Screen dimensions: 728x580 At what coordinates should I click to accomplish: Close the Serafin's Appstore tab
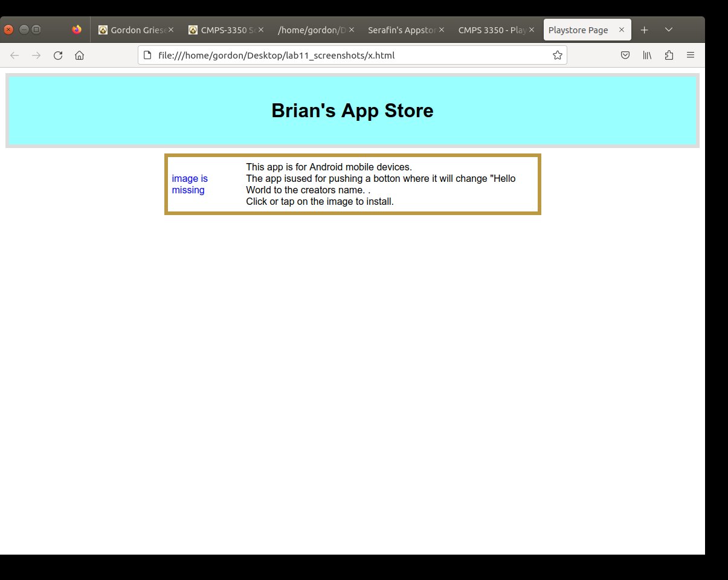[442, 30]
